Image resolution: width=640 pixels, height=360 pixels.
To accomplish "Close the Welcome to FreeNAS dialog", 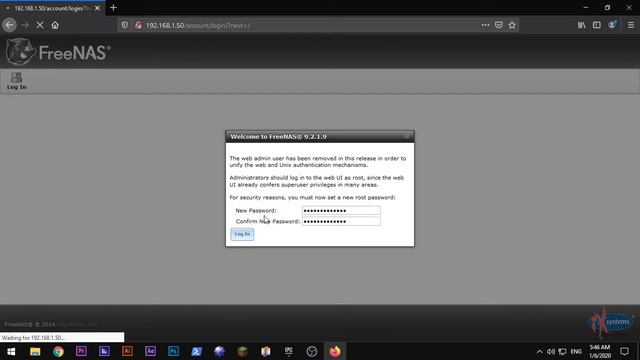I will [x=408, y=136].
